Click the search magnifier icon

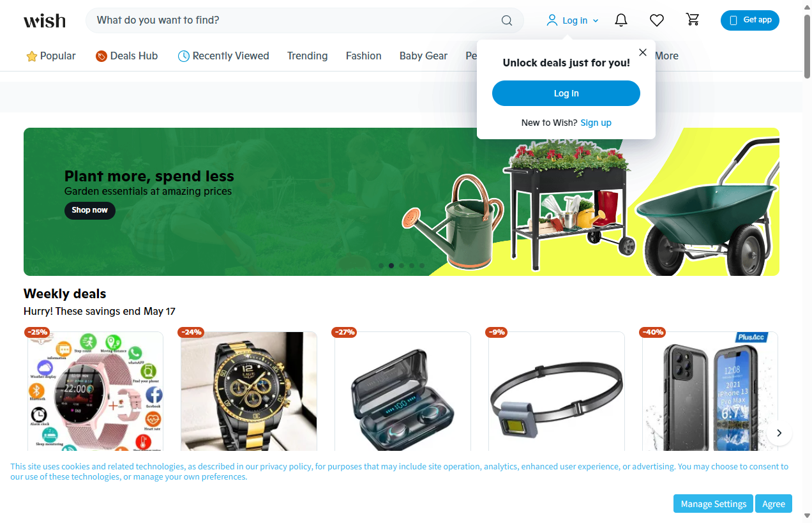(x=507, y=20)
